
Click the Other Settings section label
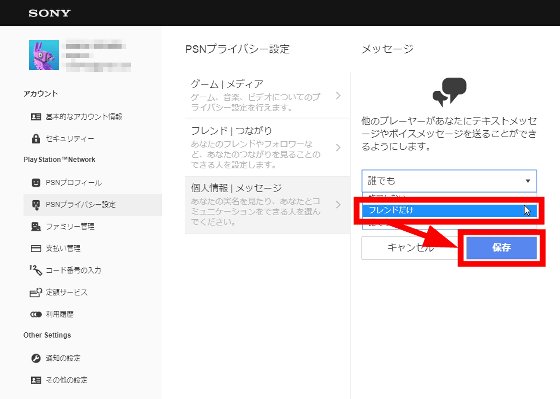(x=47, y=335)
